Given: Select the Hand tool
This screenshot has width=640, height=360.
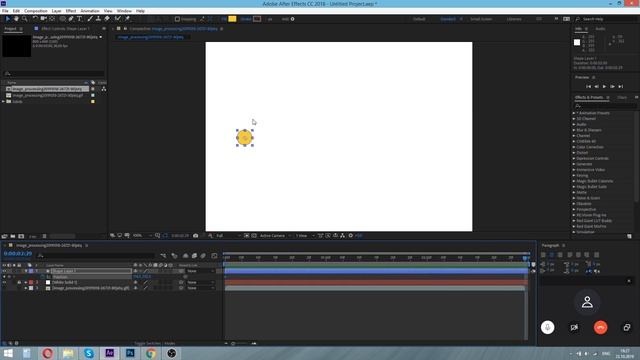Looking at the screenshot, I should (16, 19).
